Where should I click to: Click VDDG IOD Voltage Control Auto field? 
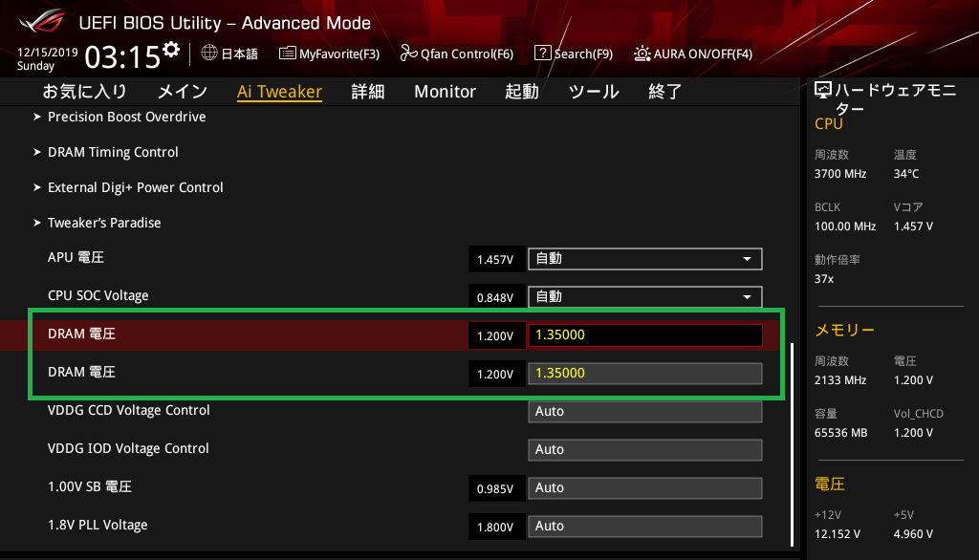tap(645, 449)
